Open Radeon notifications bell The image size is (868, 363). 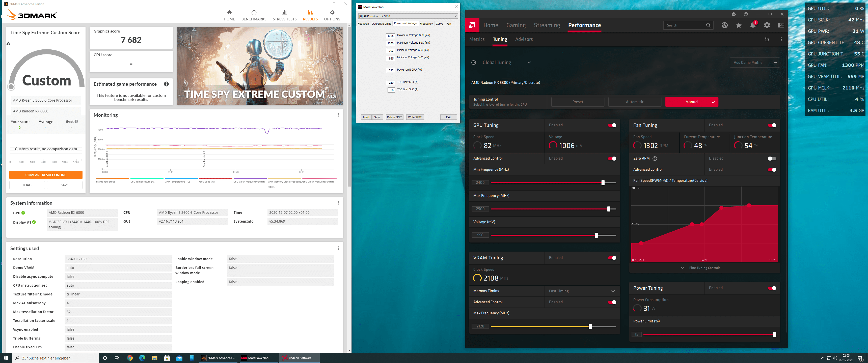753,25
